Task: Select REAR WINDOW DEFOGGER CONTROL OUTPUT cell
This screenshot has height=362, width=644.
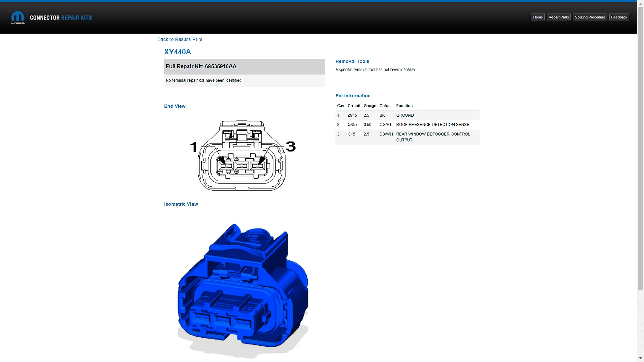Action: (x=433, y=137)
